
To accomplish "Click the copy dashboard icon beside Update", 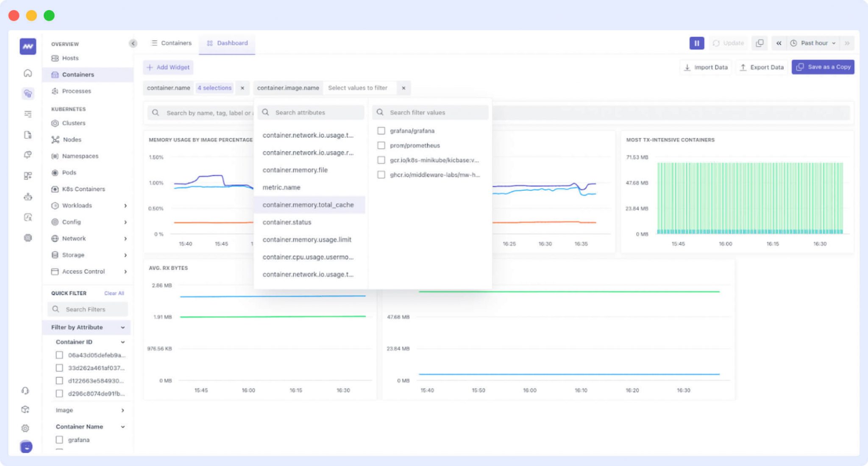I will (760, 43).
